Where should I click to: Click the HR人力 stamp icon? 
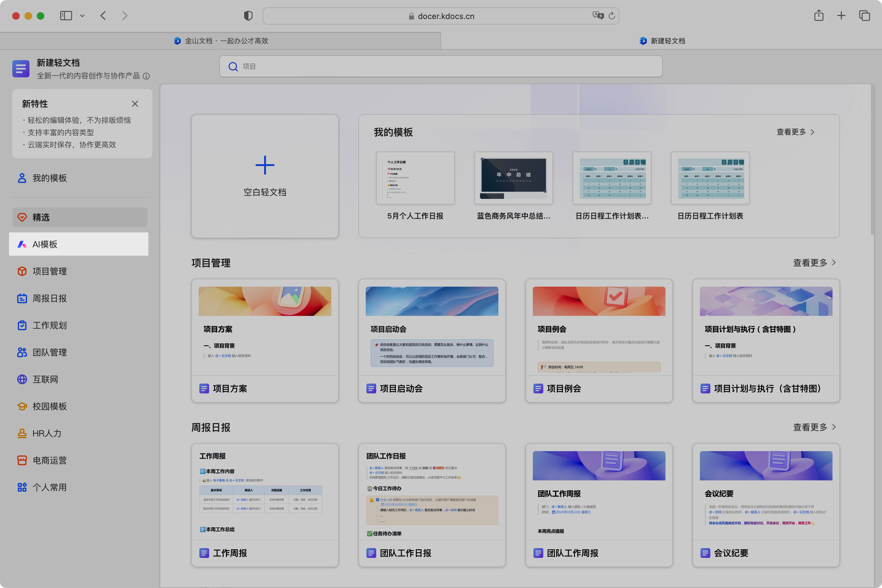coord(22,433)
